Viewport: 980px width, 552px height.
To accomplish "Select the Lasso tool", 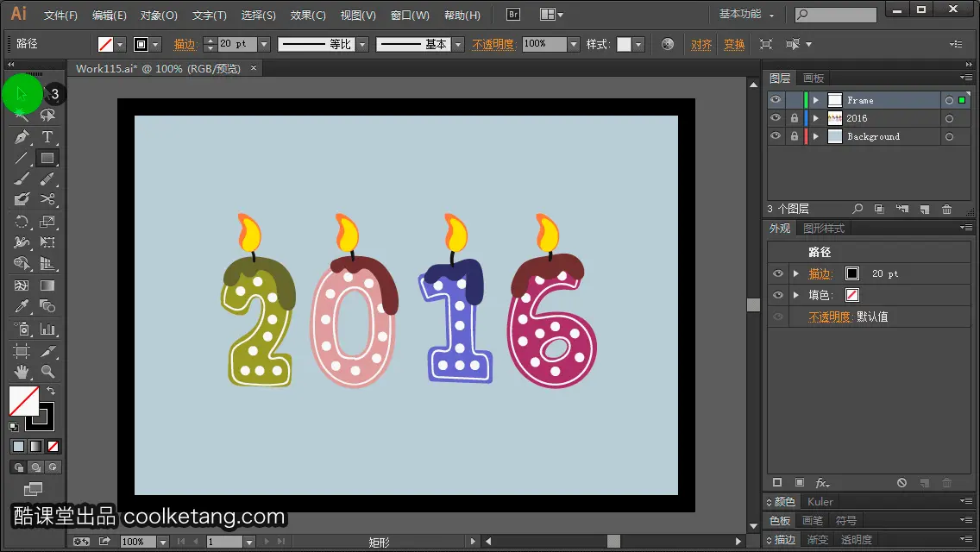I will pyautogui.click(x=47, y=116).
